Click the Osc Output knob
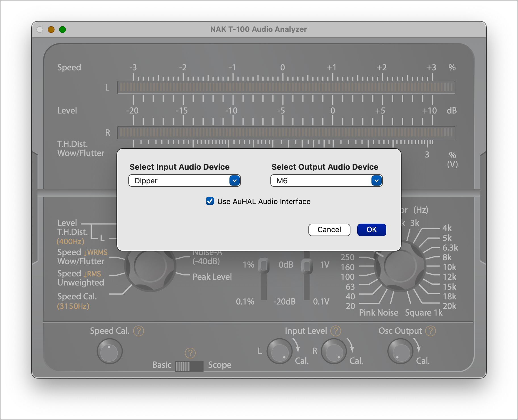This screenshot has height=420, width=518. [x=400, y=351]
